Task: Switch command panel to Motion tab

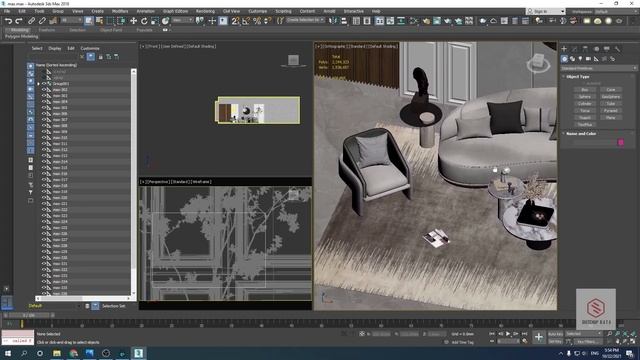Action: (x=596, y=49)
